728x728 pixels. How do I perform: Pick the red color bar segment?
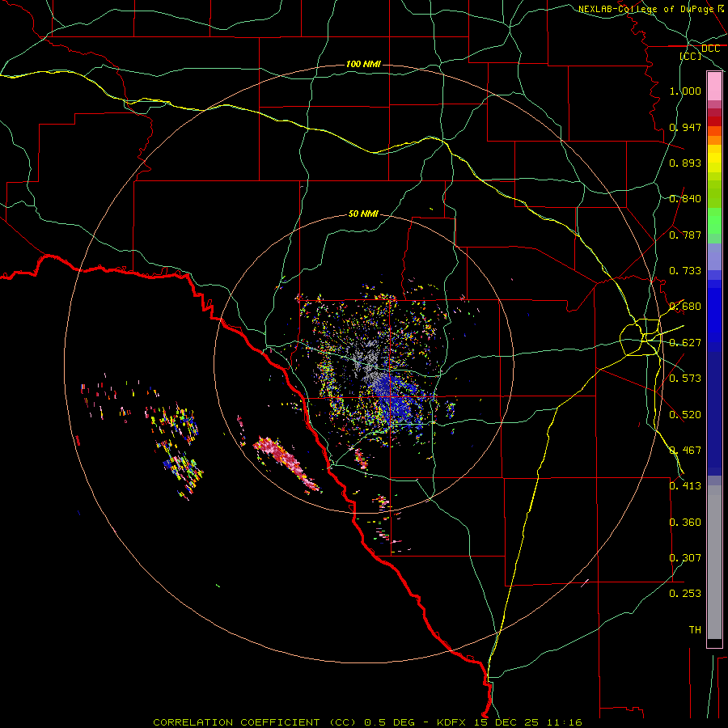tap(714, 121)
